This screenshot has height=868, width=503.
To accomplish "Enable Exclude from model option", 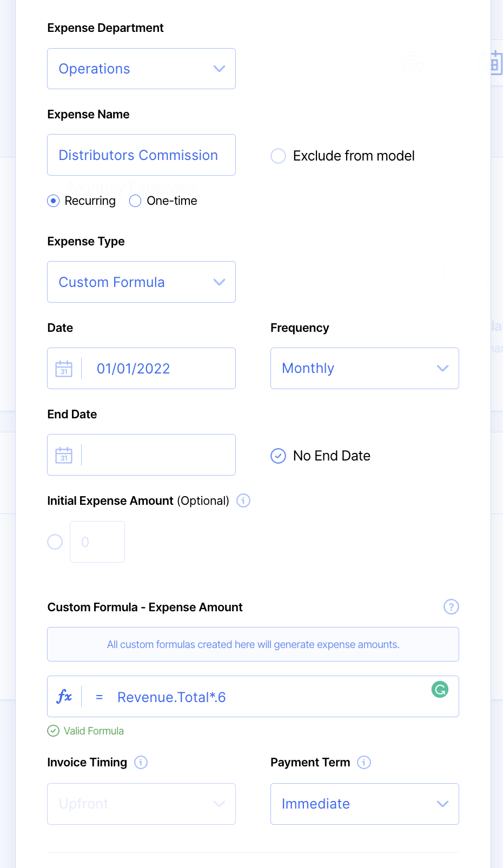I will coord(278,156).
